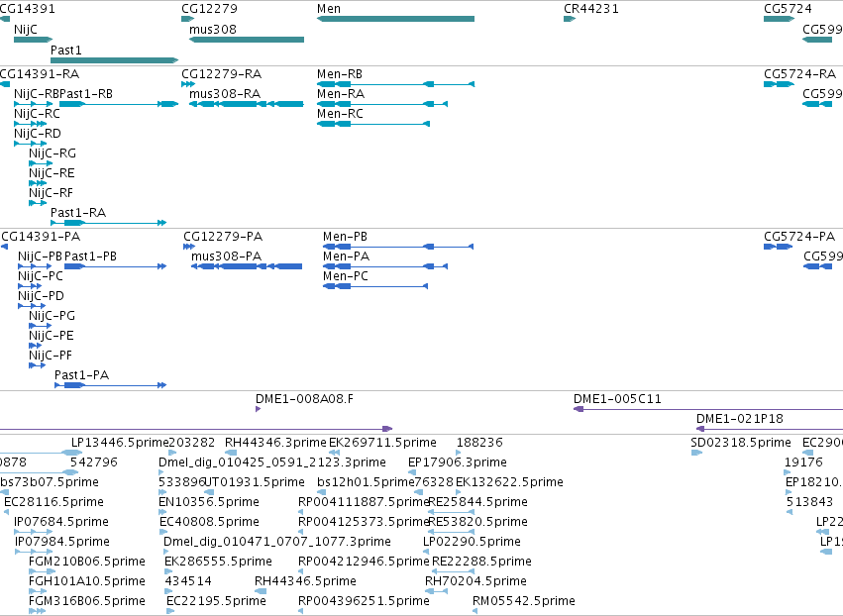
Task: Select the mus308-RA transcript label
Action: 224,93
